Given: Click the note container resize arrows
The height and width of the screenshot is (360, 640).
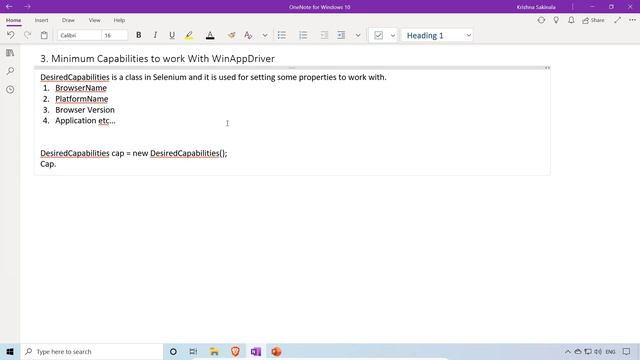Looking at the screenshot, I should coord(547,68).
